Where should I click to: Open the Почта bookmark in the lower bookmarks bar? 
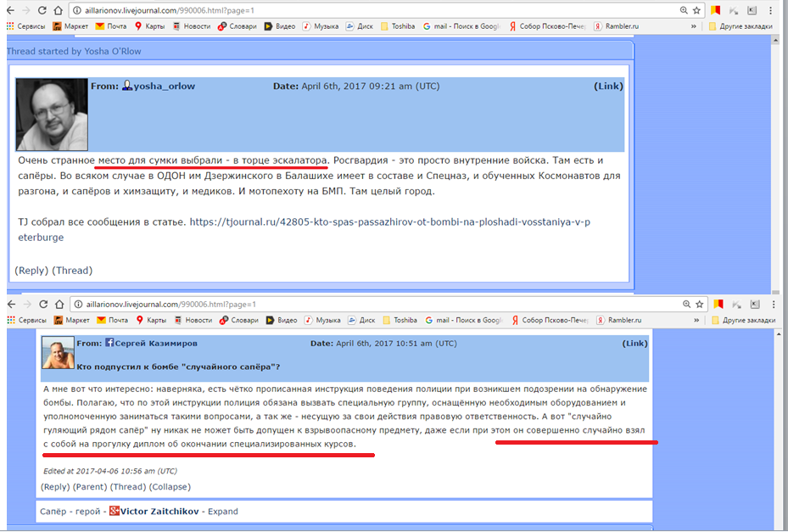click(113, 321)
